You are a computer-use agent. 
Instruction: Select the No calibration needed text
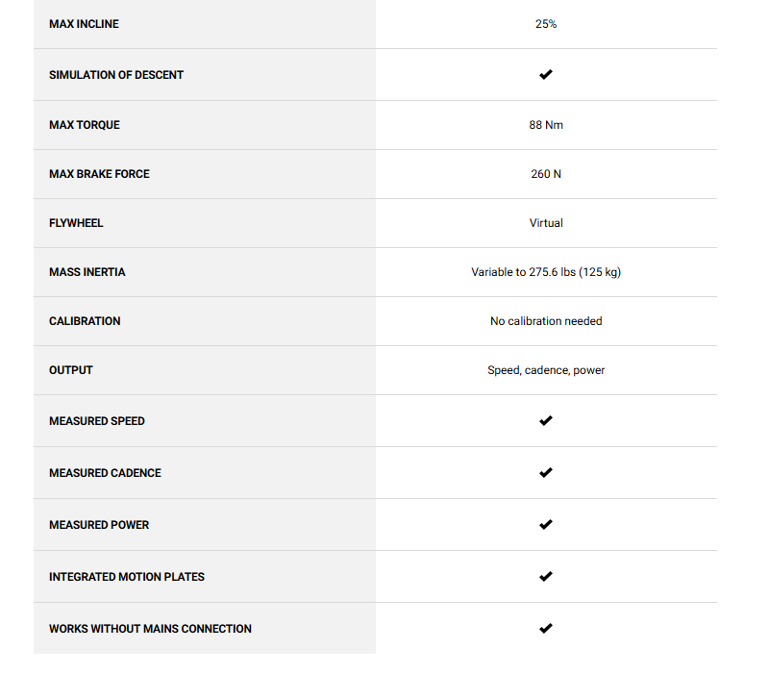pyautogui.click(x=546, y=321)
